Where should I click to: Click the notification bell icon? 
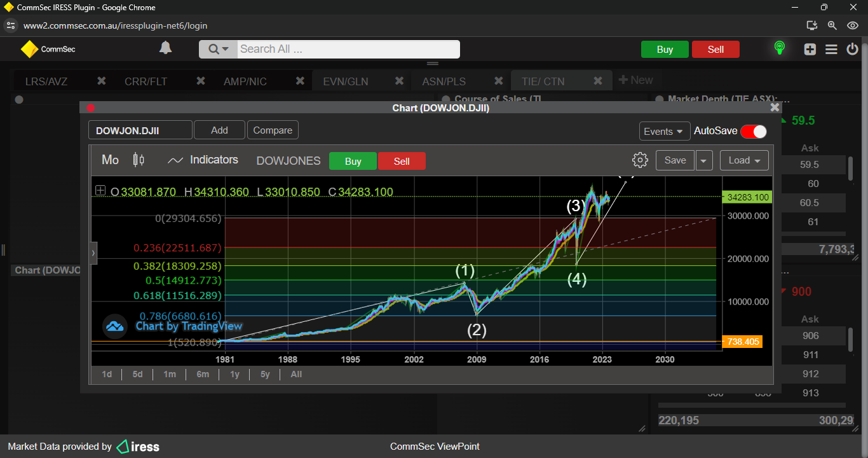165,48
